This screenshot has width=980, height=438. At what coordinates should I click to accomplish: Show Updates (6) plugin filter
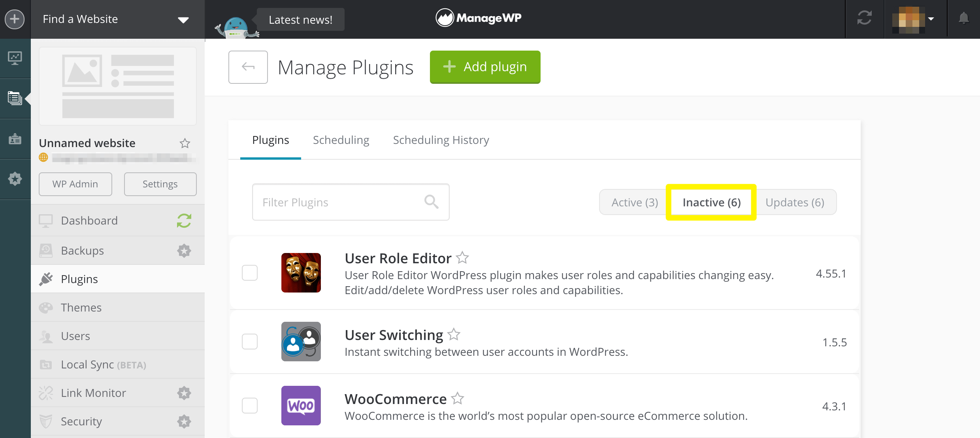pyautogui.click(x=795, y=202)
